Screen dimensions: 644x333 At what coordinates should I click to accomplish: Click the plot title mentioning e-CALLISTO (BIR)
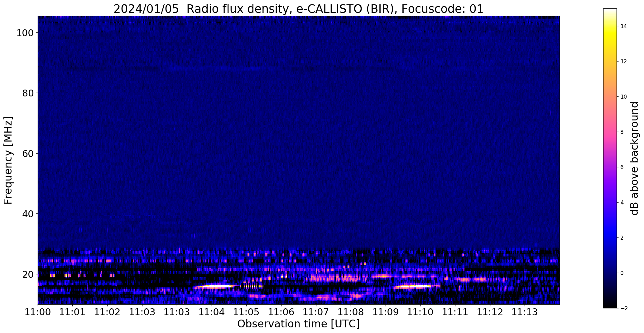pyautogui.click(x=298, y=9)
